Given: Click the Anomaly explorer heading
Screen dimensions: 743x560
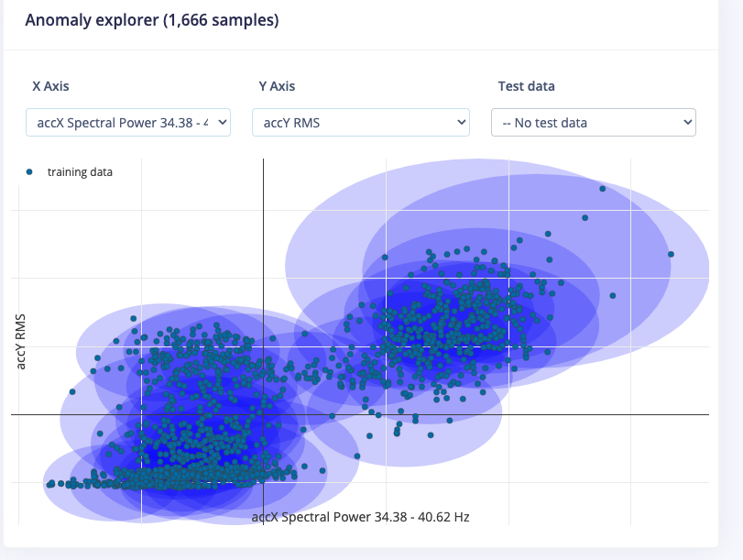Looking at the screenshot, I should tap(152, 20).
